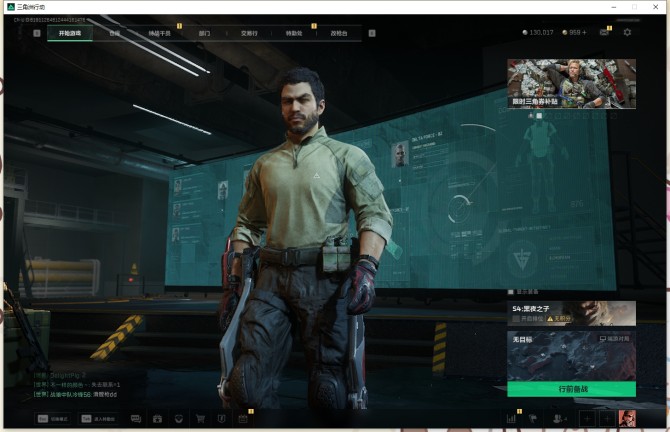This screenshot has width=670, height=432.
Task: Toggle the 开启排位 checkbox
Action: [516, 319]
